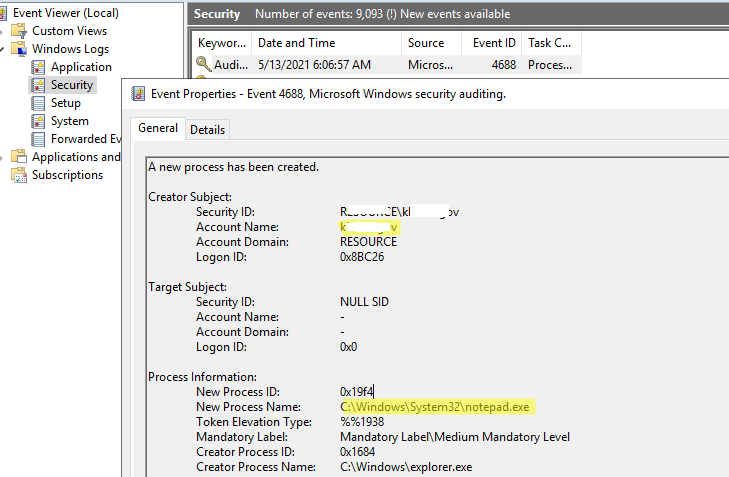Click the Subscriptions icon
Image resolution: width=729 pixels, height=477 pixels.
tap(19, 175)
